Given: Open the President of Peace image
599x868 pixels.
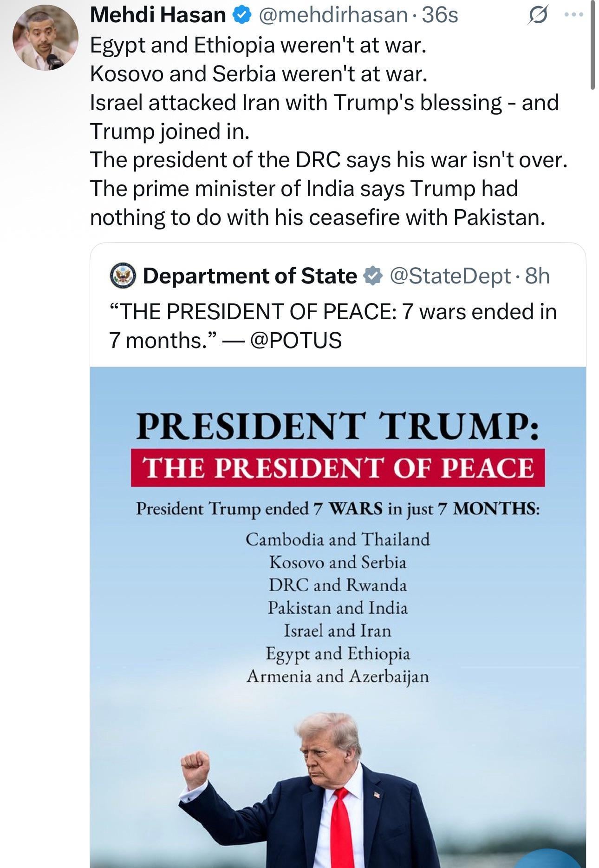Looking at the screenshot, I should coord(338,617).
